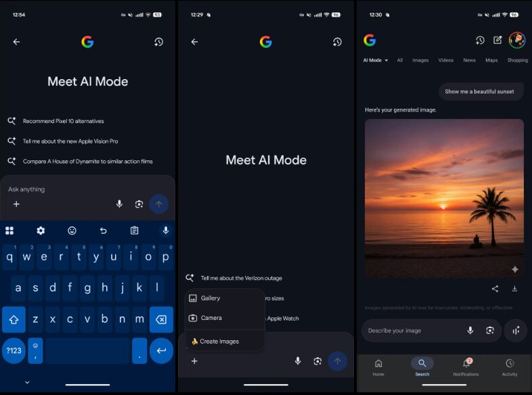Open the emoji picker on keyboard
The width and height of the screenshot is (532, 395).
pyautogui.click(x=72, y=231)
